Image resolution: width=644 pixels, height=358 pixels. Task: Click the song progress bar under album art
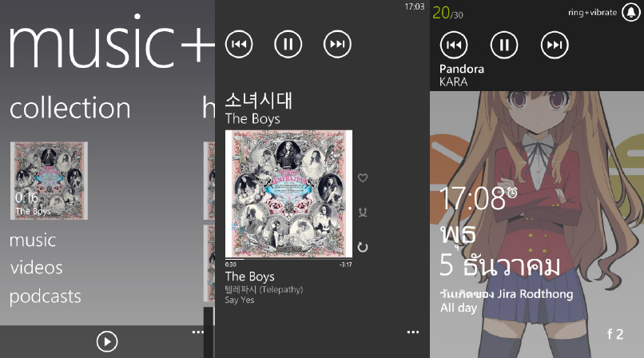288,260
